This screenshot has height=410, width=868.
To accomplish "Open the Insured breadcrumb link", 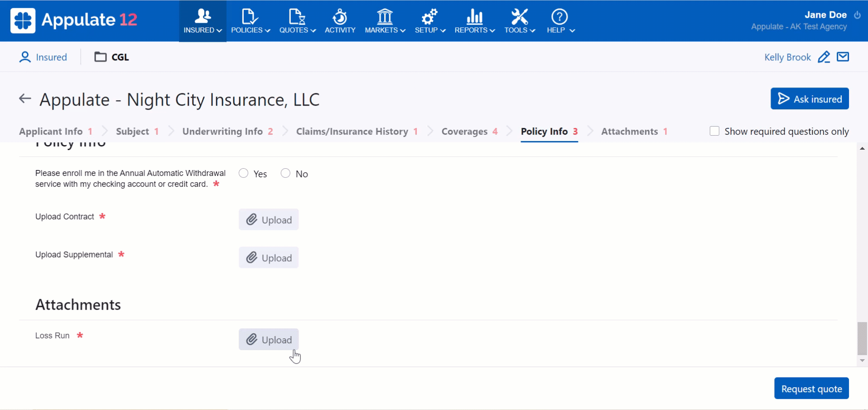I will [x=51, y=57].
